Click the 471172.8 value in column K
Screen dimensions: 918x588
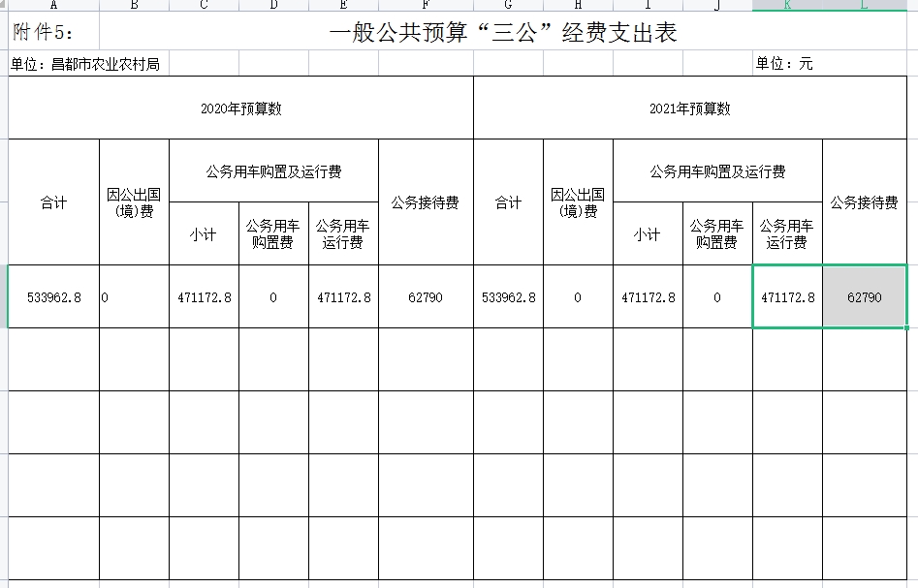pos(787,297)
